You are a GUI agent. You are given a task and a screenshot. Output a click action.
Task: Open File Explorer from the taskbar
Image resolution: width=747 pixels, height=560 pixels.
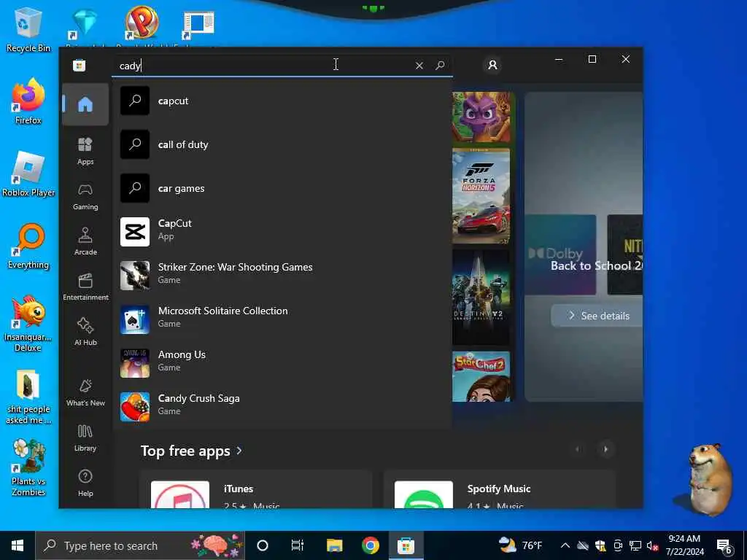point(334,545)
